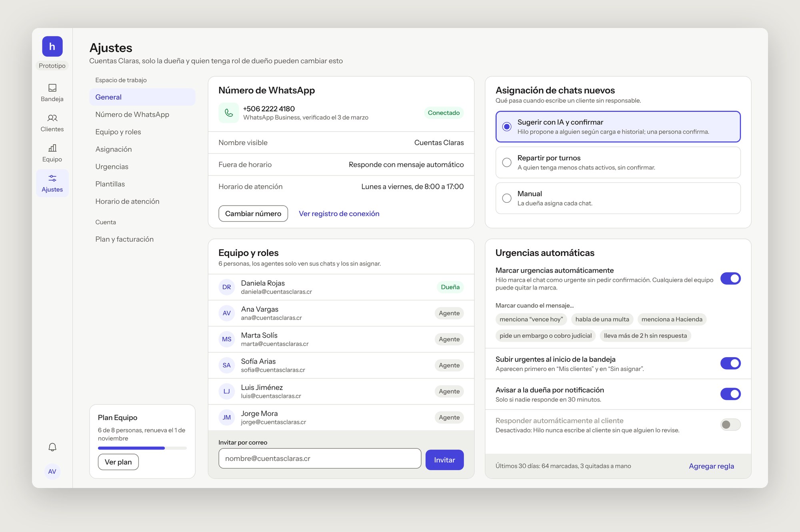The height and width of the screenshot is (532, 800).
Task: Open Urgencias settings section
Action: pos(142,167)
